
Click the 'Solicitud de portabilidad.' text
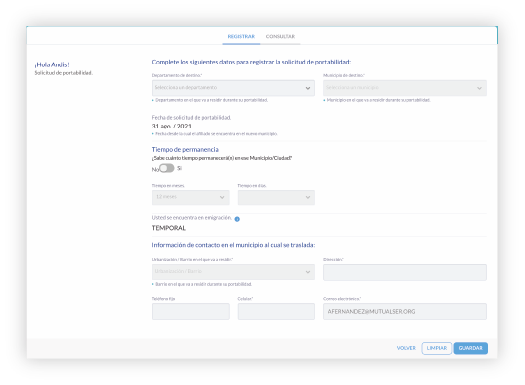tap(64, 73)
